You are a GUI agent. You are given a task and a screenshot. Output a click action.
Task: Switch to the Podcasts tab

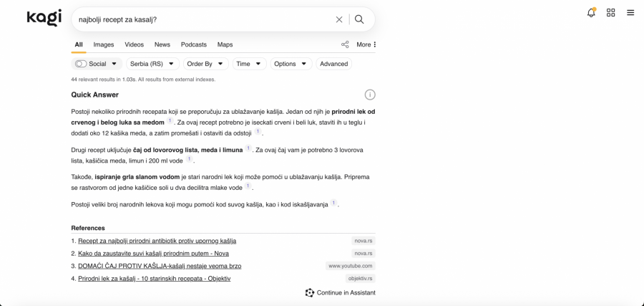[193, 44]
